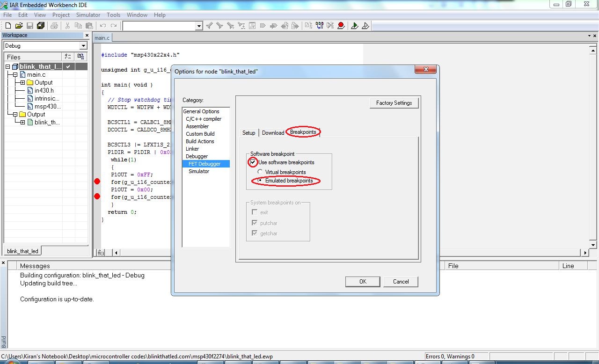This screenshot has width=599, height=364.
Task: Click the function list 'f()' button below editor
Action: click(x=101, y=253)
